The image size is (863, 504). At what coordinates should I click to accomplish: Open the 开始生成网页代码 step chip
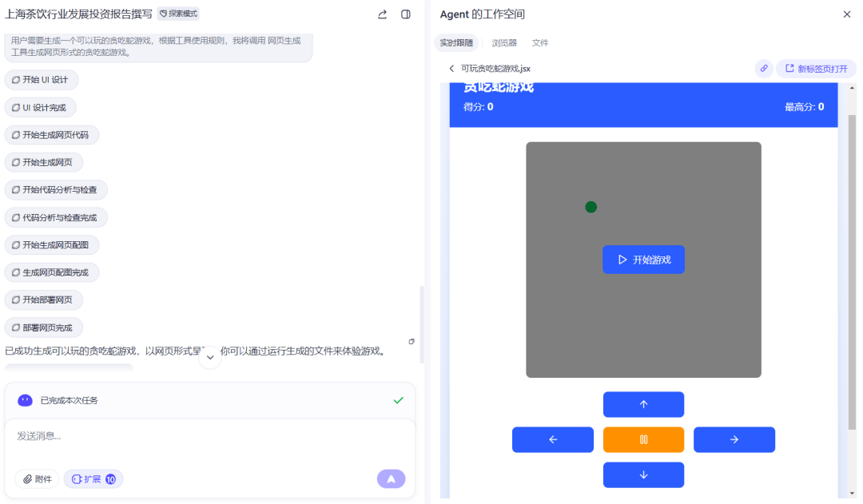[52, 135]
